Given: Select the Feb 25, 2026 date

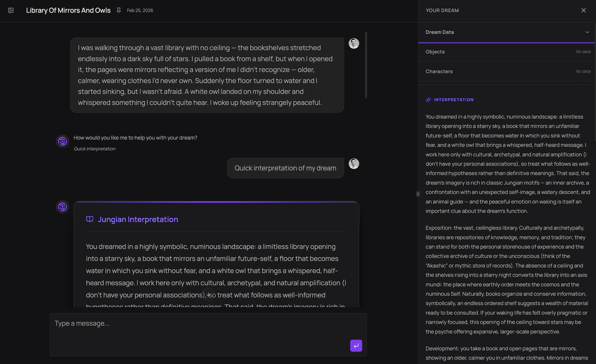Looking at the screenshot, I should point(140,10).
